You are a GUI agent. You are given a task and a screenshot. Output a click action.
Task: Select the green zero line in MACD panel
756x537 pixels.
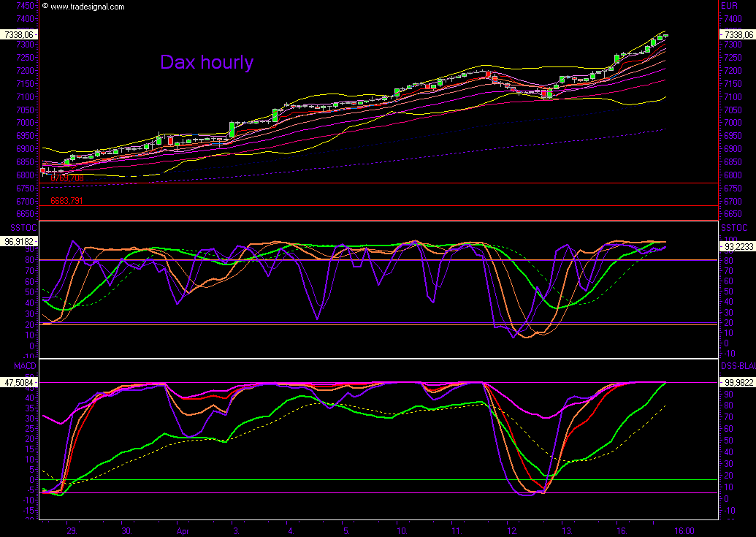pos(378,479)
